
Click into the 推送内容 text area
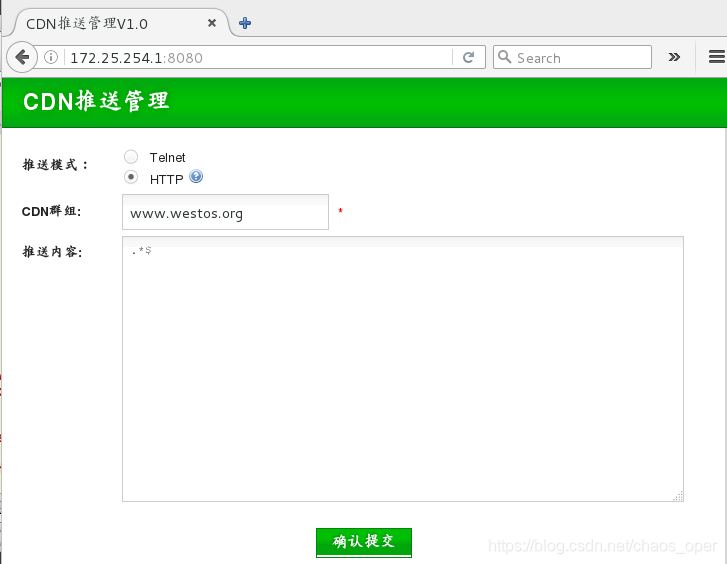[403, 369]
